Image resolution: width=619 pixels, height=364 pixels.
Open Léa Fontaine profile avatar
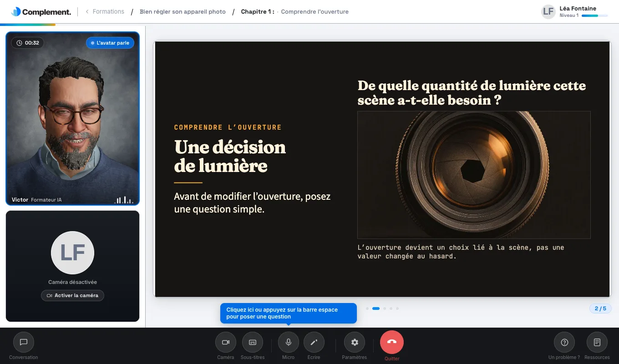(x=548, y=12)
